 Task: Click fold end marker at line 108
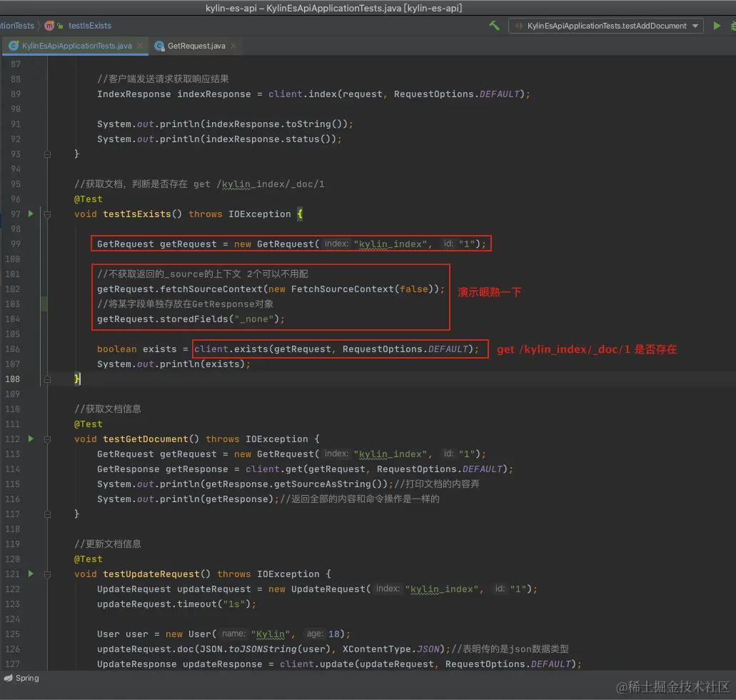coord(47,379)
